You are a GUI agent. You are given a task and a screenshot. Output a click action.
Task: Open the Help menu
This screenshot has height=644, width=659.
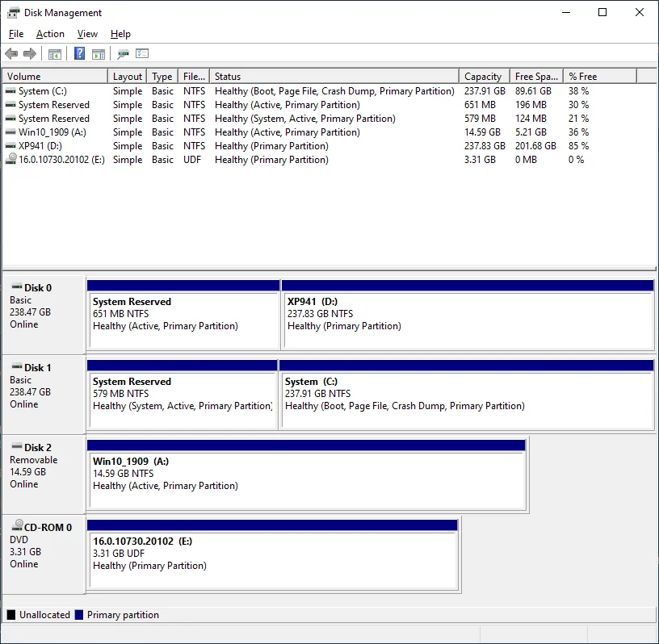(x=120, y=34)
